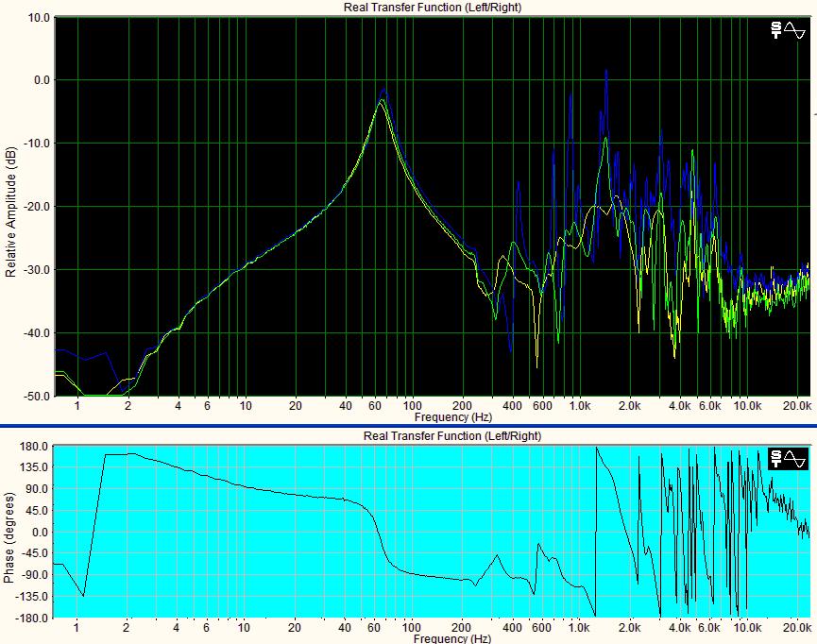Click the 10.0 tick on the amplitude axis
Image resolution: width=817 pixels, height=644 pixels.
tap(39, 18)
